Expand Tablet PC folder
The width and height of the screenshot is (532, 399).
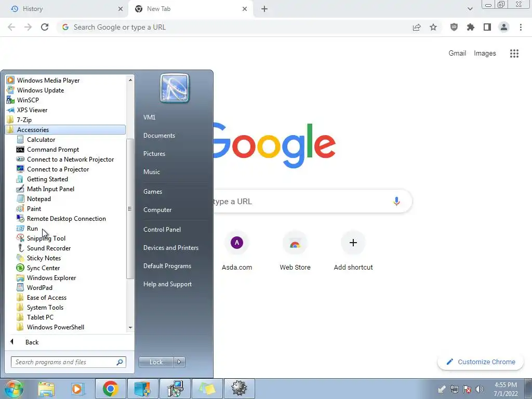[40, 317]
